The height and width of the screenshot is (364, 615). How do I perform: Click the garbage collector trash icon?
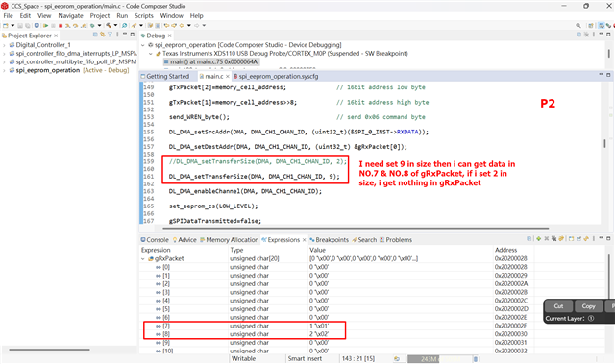click(476, 359)
